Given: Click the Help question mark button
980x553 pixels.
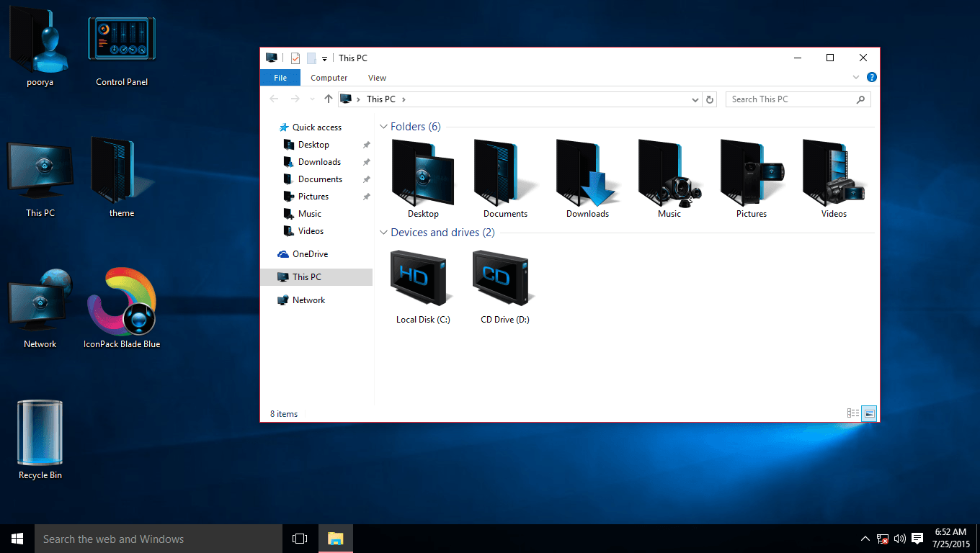Looking at the screenshot, I should tap(872, 77).
